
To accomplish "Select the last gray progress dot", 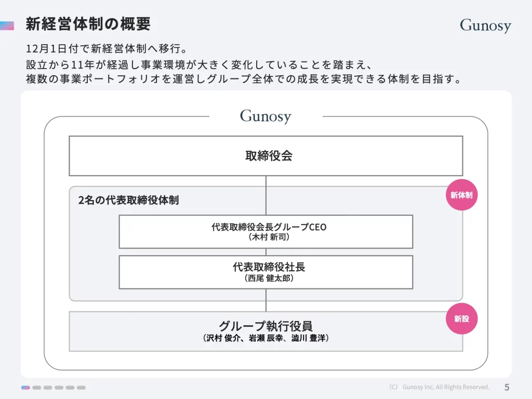I will tap(81, 388).
